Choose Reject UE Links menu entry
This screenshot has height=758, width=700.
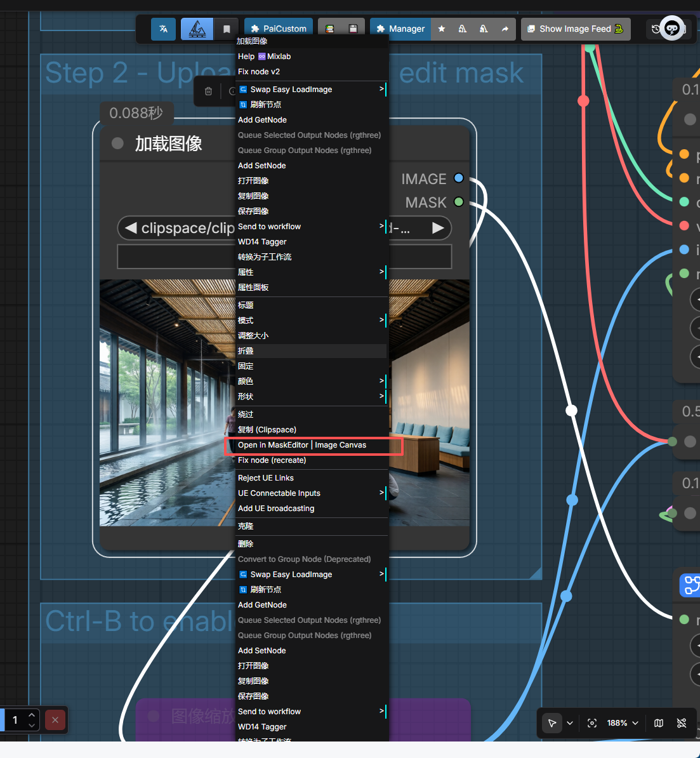[312, 477]
